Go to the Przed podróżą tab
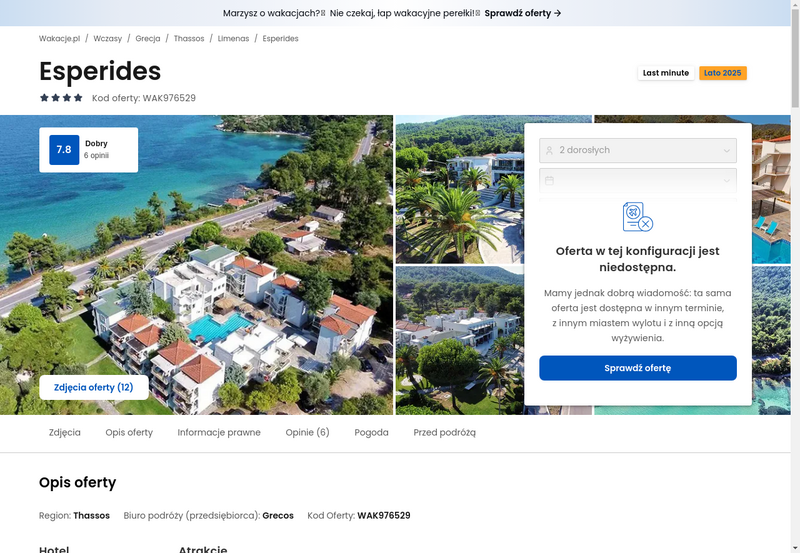 [444, 433]
